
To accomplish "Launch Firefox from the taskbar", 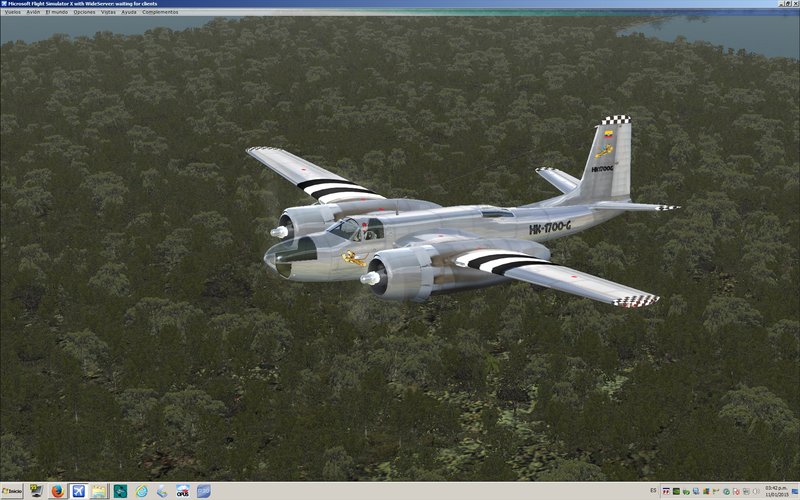I will pos(57,491).
